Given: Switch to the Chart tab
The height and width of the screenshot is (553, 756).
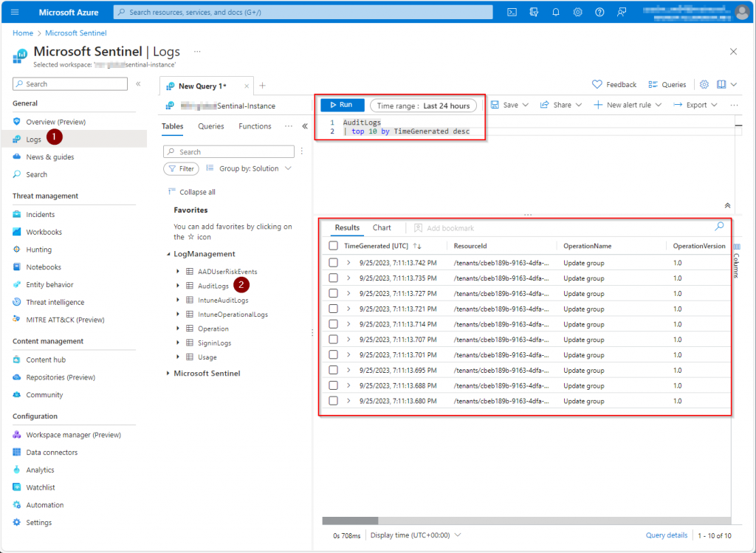Looking at the screenshot, I should 382,227.
